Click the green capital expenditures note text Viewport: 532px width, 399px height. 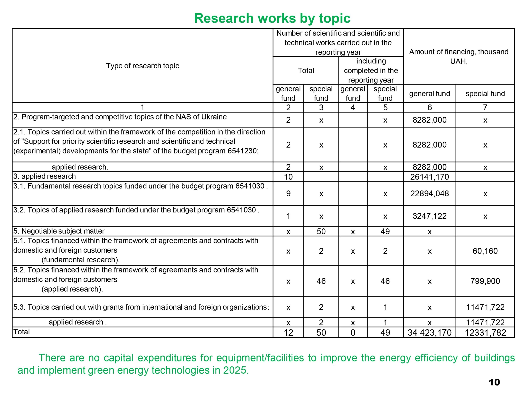coord(266,364)
